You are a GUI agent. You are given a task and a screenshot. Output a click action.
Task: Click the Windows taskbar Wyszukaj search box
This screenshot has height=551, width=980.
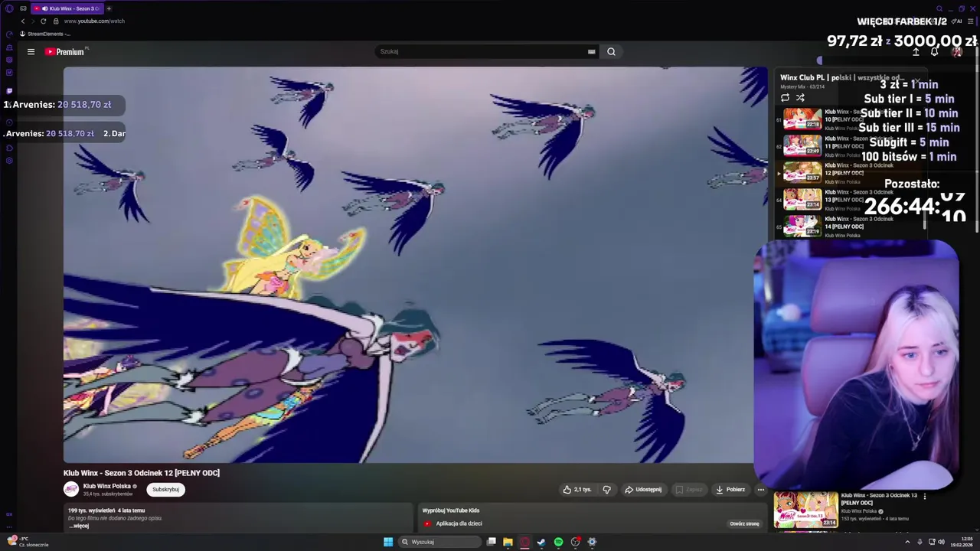tap(439, 542)
